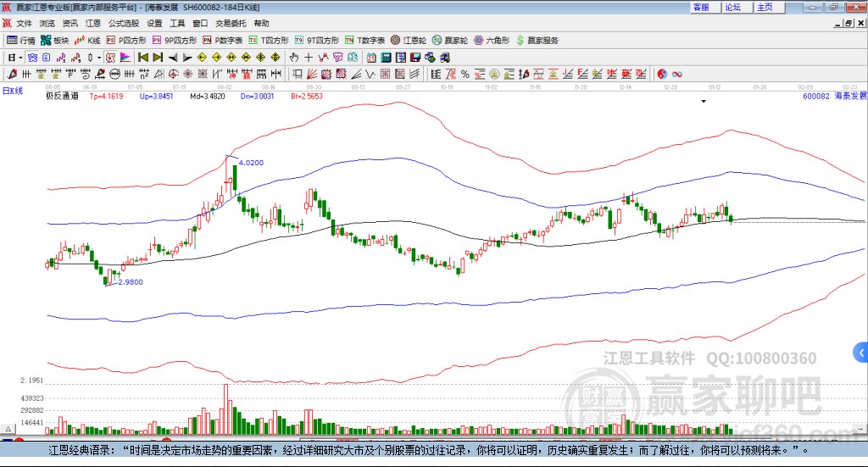Click the 600082 海泰发展 stock label
This screenshot has width=868, height=467.
[835, 97]
